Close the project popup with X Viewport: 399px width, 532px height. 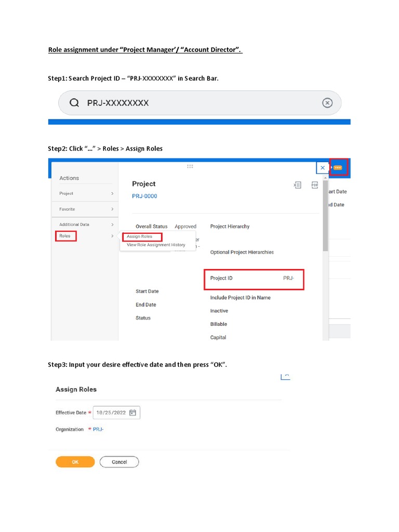pyautogui.click(x=323, y=168)
